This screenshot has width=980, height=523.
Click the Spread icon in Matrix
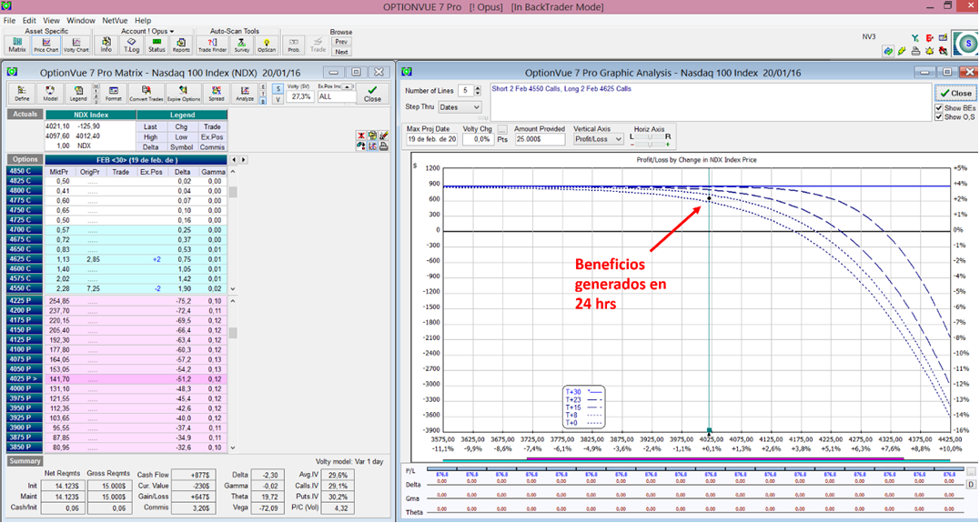(216, 93)
